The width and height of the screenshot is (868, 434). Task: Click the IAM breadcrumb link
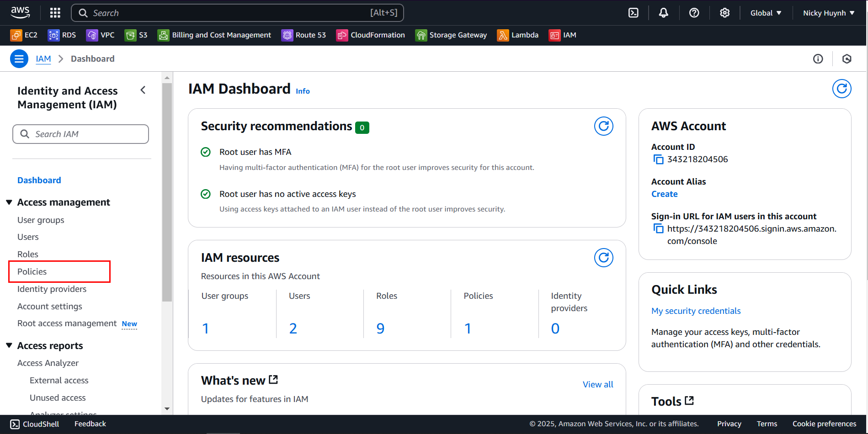43,59
